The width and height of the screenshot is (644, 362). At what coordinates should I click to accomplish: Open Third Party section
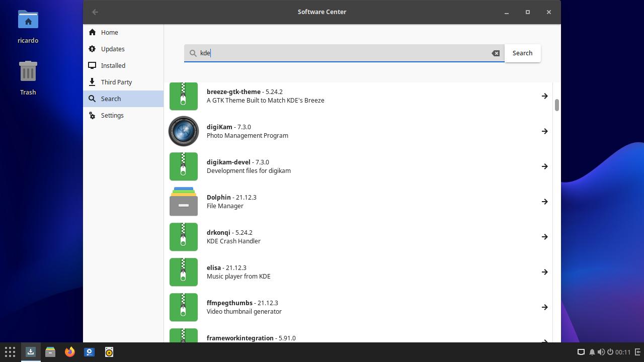[123, 82]
